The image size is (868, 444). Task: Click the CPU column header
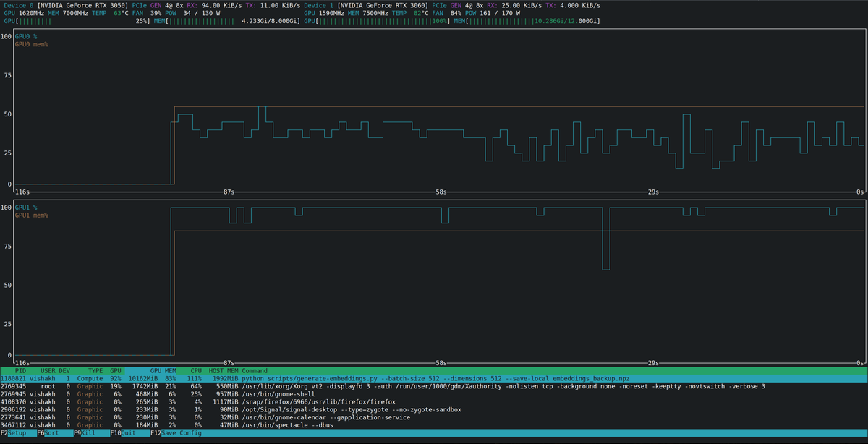196,370
